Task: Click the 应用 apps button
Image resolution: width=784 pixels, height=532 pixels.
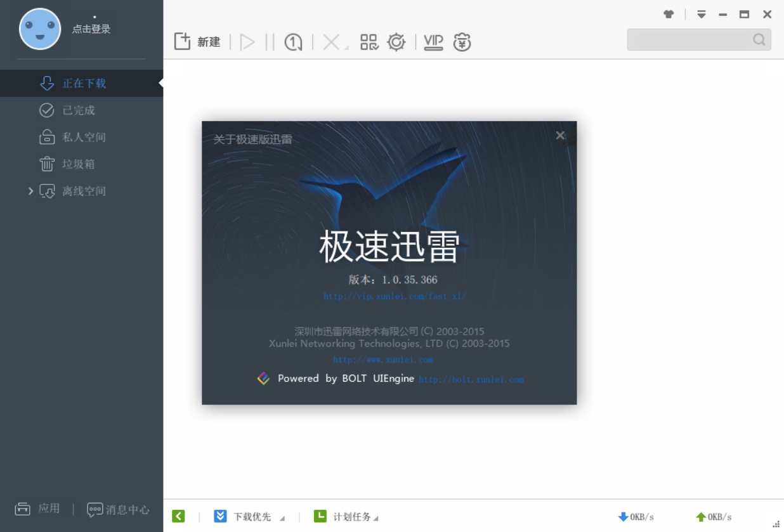Action: [x=37, y=509]
